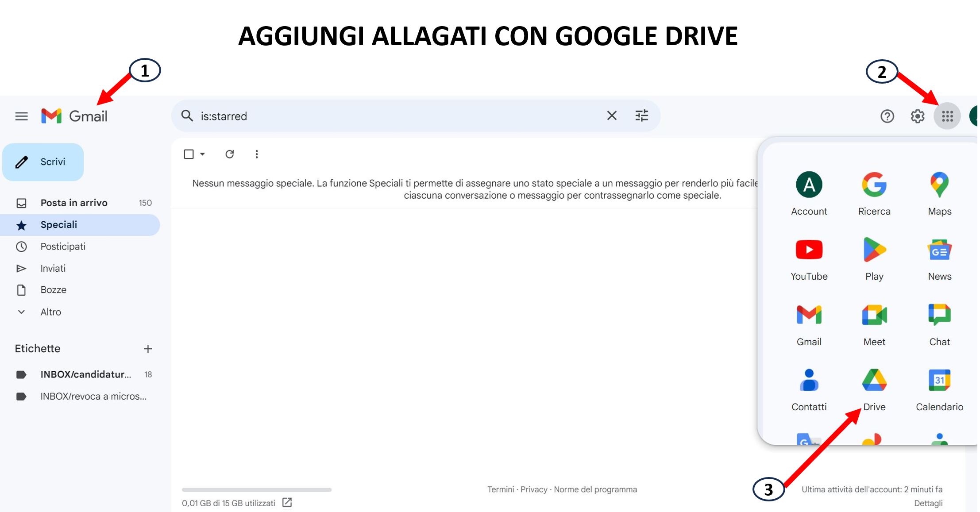The height and width of the screenshot is (512, 980).
Task: Open Play in the apps panel
Action: click(874, 259)
